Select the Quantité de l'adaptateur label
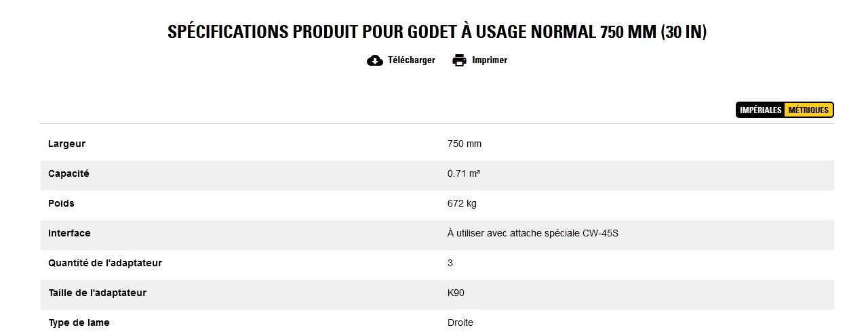 [x=105, y=263]
